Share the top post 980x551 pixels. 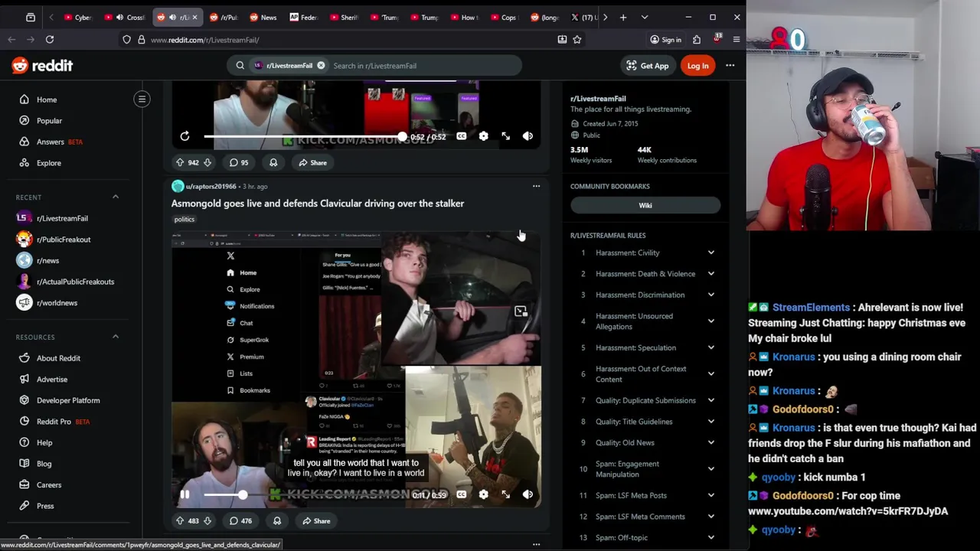(x=312, y=162)
